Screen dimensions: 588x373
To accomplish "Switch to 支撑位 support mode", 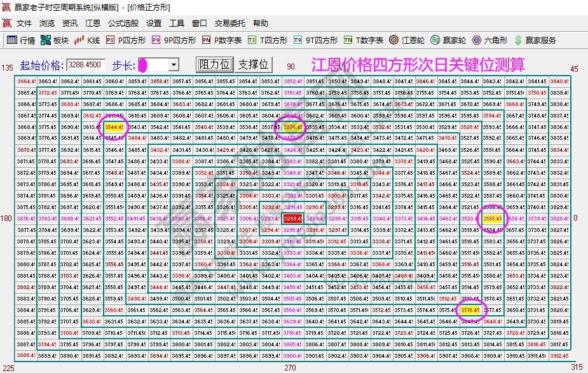I will [x=255, y=64].
